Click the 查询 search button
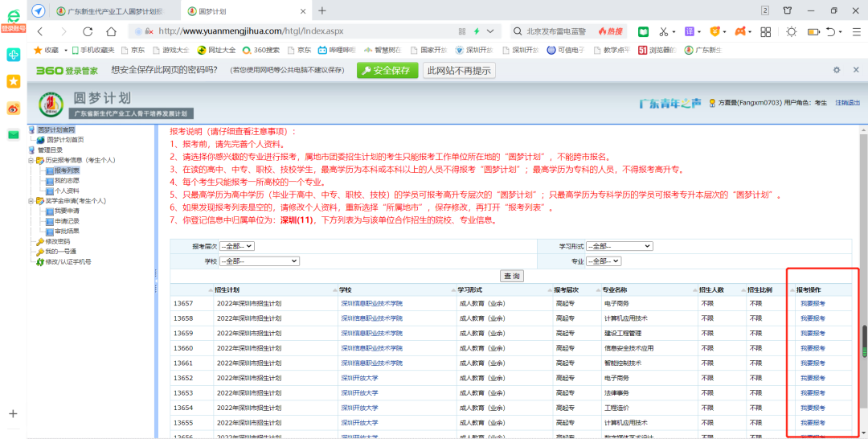The image size is (868, 439). 511,276
